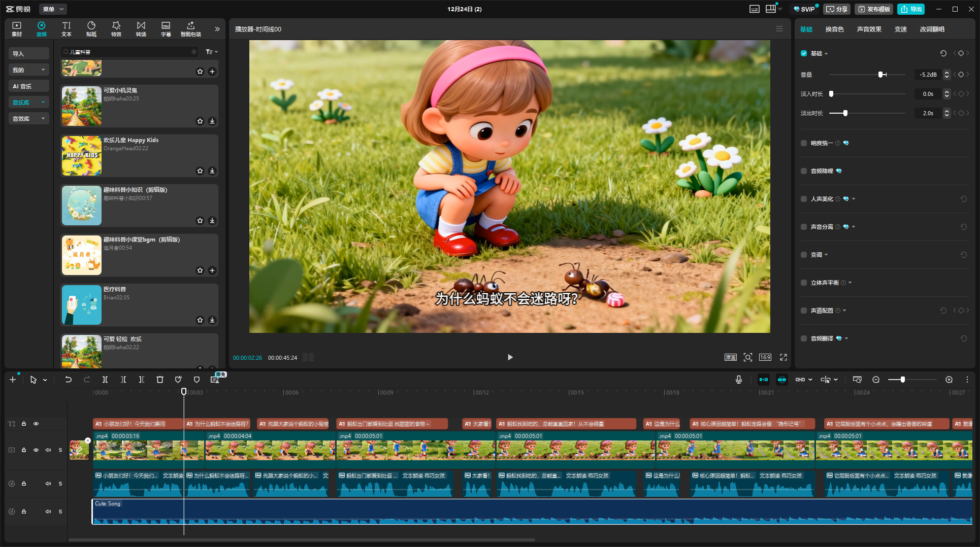Open the 贴纸 stickers panel icon
The height and width of the screenshot is (547, 980).
[x=91, y=29]
